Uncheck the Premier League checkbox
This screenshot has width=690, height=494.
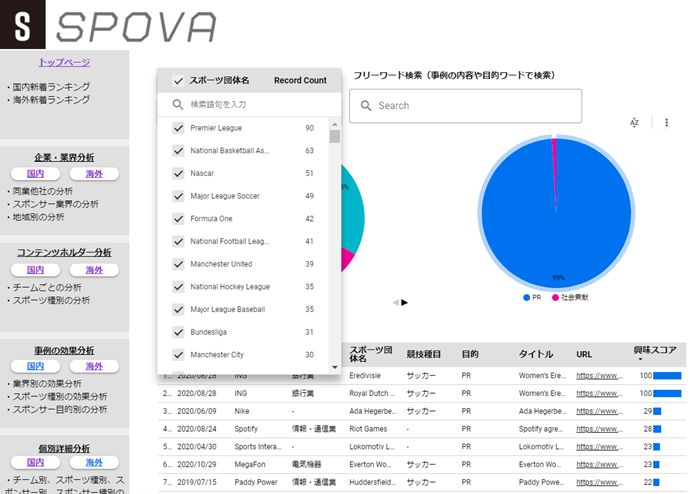[x=178, y=128]
